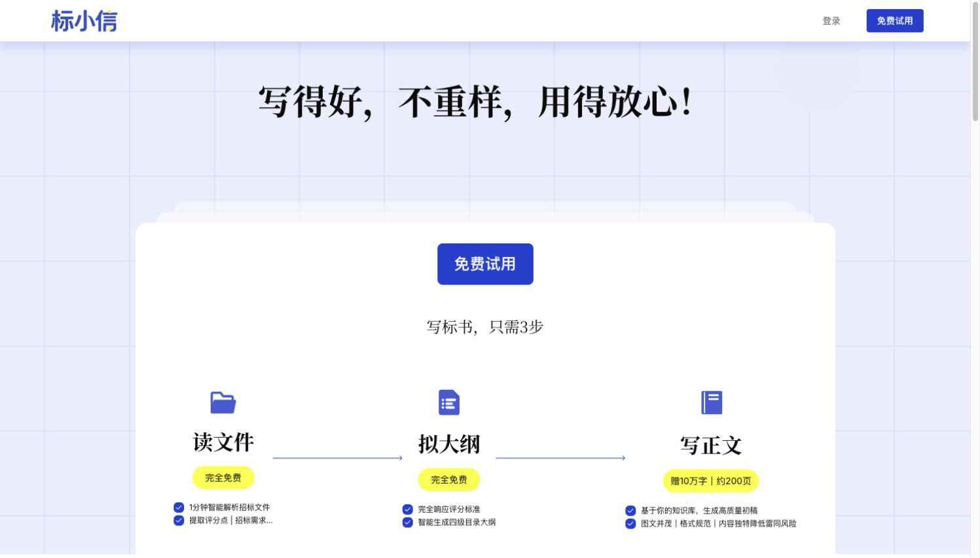This screenshot has width=980, height=558.
Task: Click the page's vertical scrollbar thumb
Action: [x=975, y=60]
